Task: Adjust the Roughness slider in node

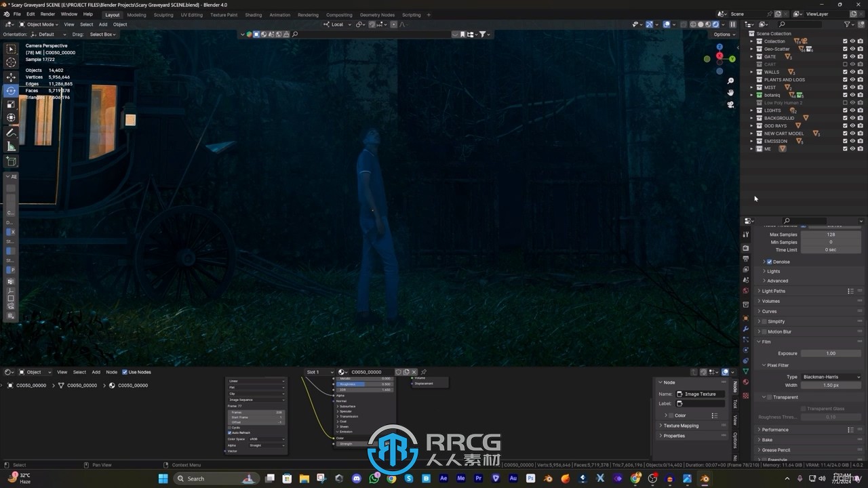Action: 365,384
